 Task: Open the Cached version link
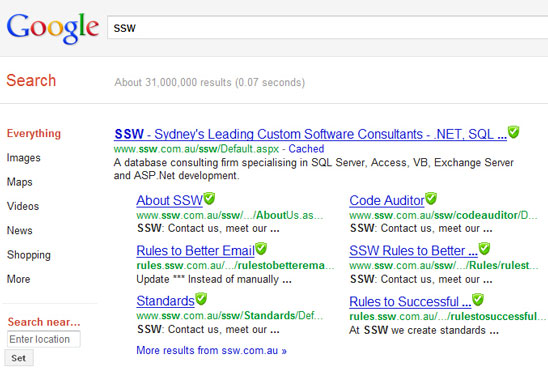tap(306, 149)
